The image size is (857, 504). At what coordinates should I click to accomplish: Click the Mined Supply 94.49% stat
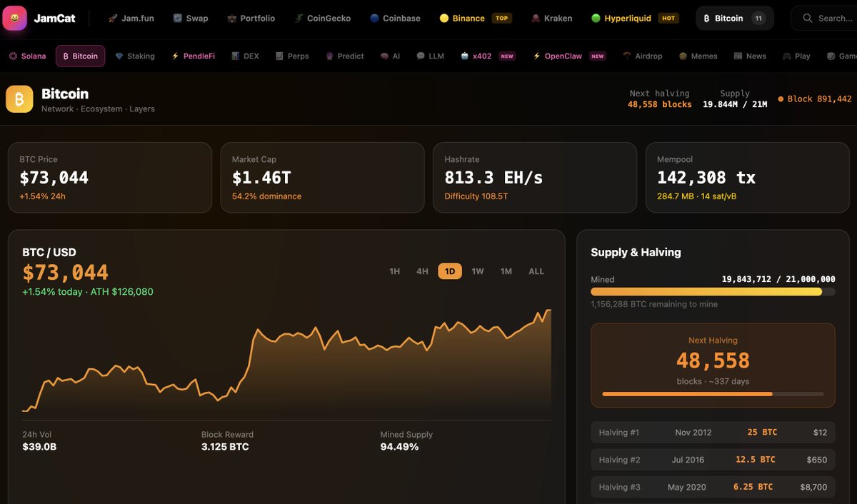click(406, 440)
